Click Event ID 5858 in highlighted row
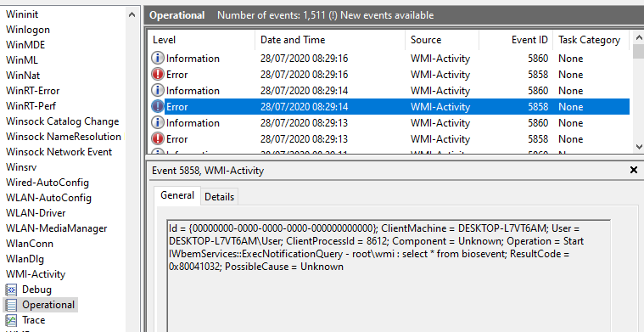 [x=538, y=107]
